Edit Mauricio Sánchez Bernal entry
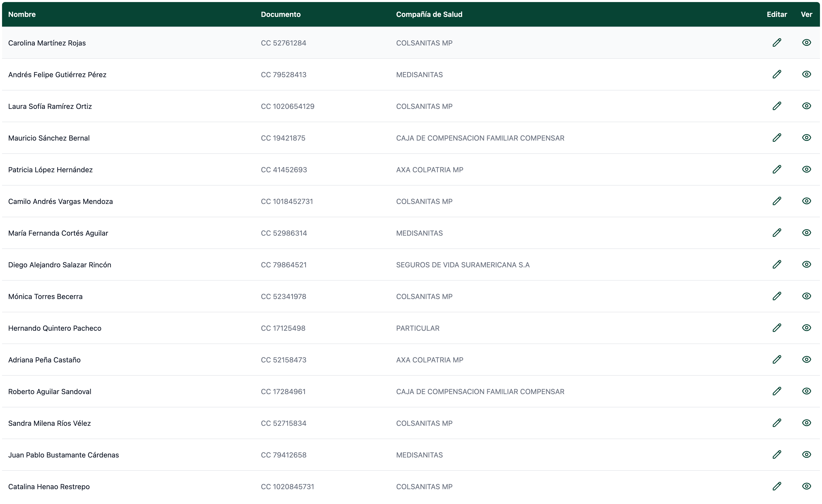This screenshot has width=822, height=504. (x=777, y=138)
